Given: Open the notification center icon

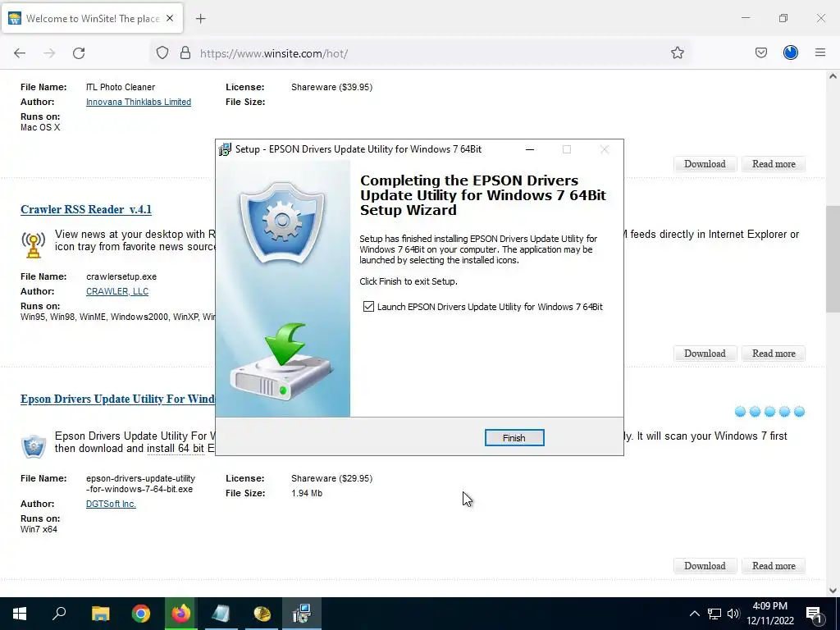Looking at the screenshot, I should pyautogui.click(x=815, y=614).
